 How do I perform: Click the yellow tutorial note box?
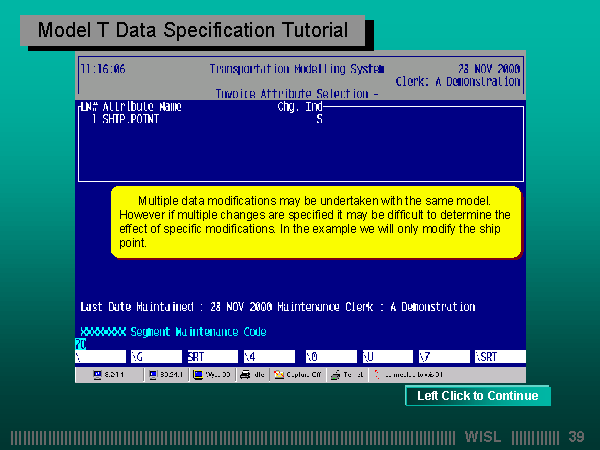pyautogui.click(x=315, y=221)
